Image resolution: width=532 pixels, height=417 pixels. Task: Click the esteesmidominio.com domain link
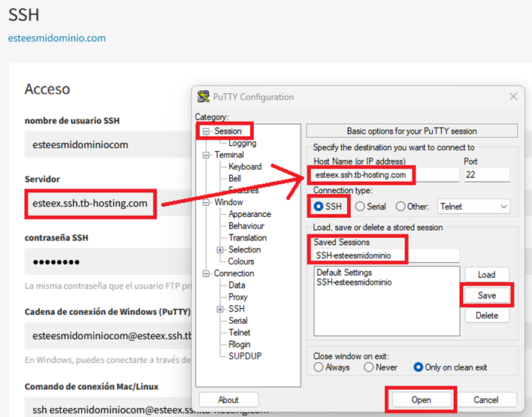tap(57, 38)
